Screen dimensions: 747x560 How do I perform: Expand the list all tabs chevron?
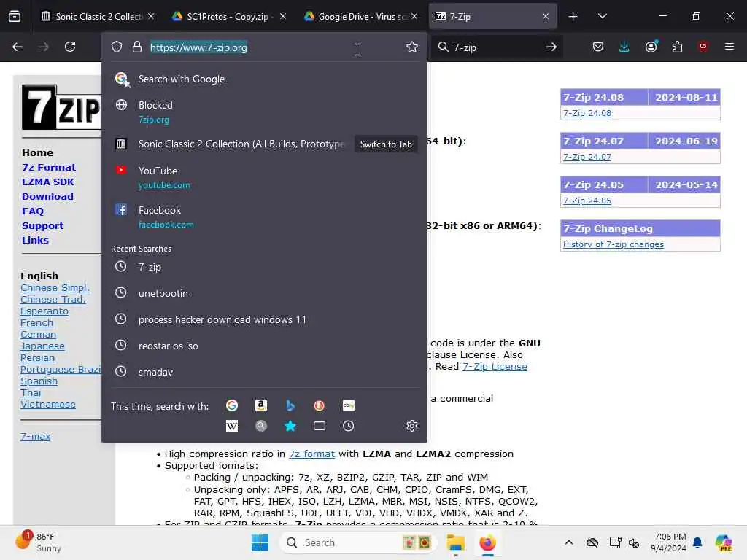click(x=603, y=16)
